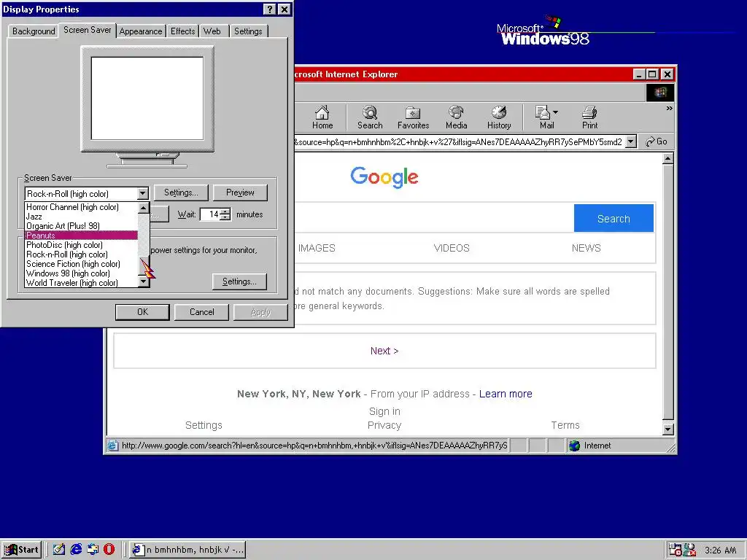Switch to the Background tab
747x560 pixels.
pyautogui.click(x=34, y=31)
